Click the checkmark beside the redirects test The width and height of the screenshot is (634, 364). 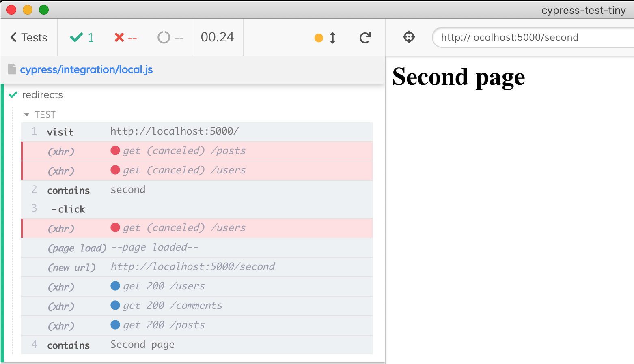[13, 94]
